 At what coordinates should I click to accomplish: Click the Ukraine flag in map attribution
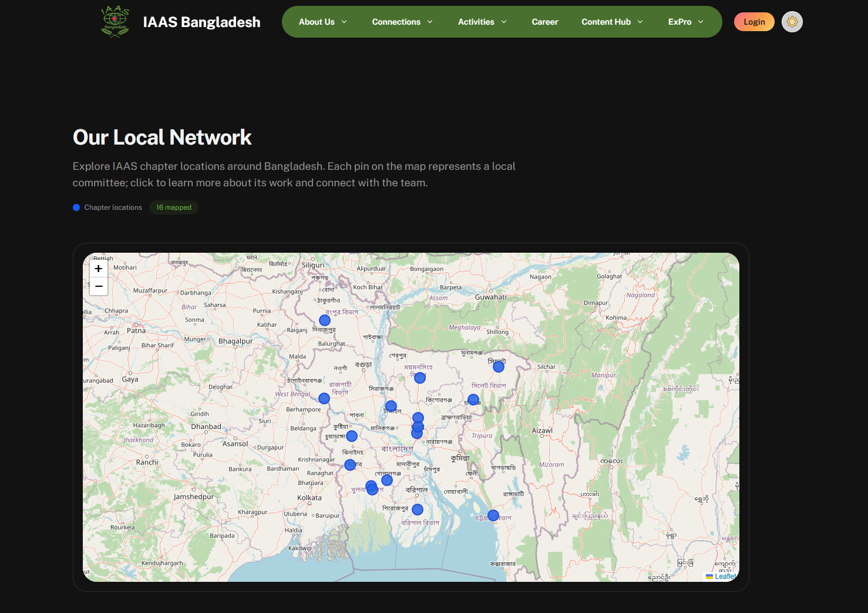pos(709,577)
